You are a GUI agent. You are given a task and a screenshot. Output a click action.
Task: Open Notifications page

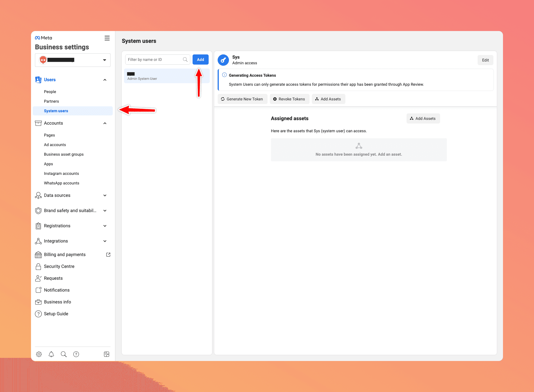tap(57, 290)
